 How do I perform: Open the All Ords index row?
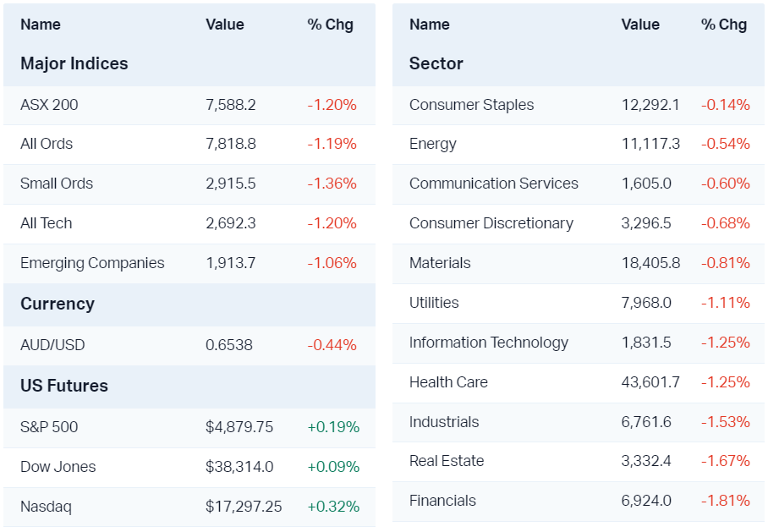pyautogui.click(x=47, y=144)
